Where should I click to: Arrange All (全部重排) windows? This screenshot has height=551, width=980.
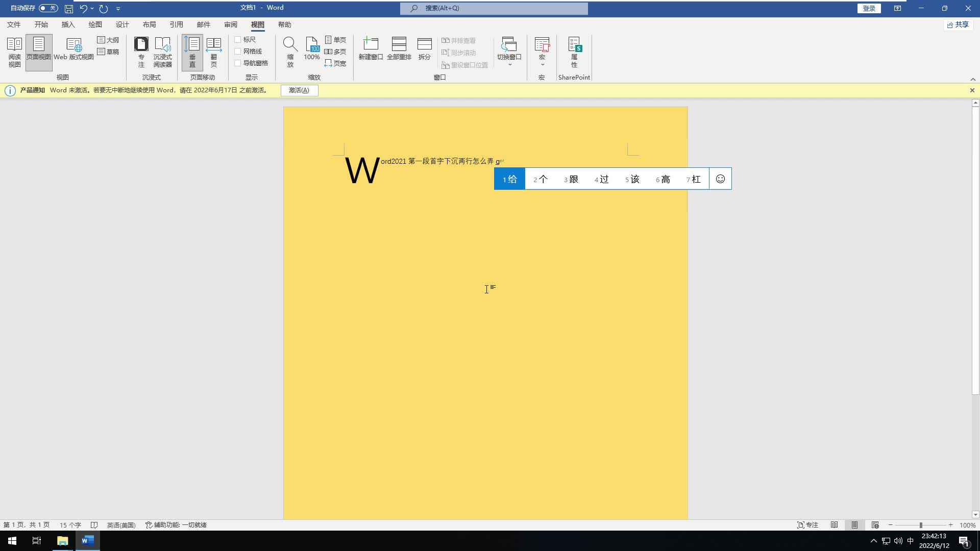click(x=399, y=49)
